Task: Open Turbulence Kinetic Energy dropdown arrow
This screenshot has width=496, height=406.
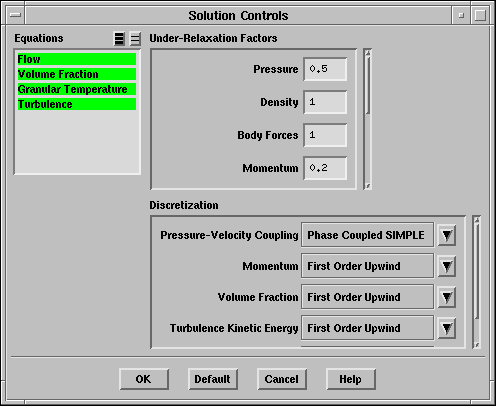Action: (x=447, y=328)
